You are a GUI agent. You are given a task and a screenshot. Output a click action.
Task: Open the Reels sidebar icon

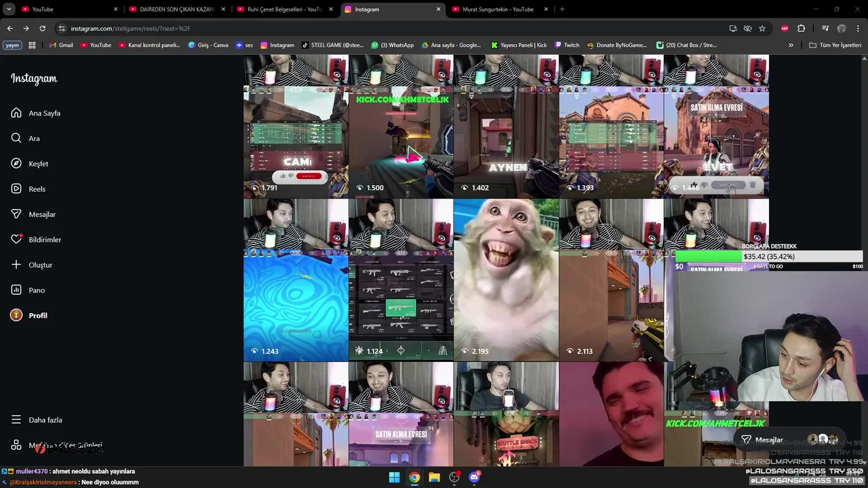tap(16, 189)
